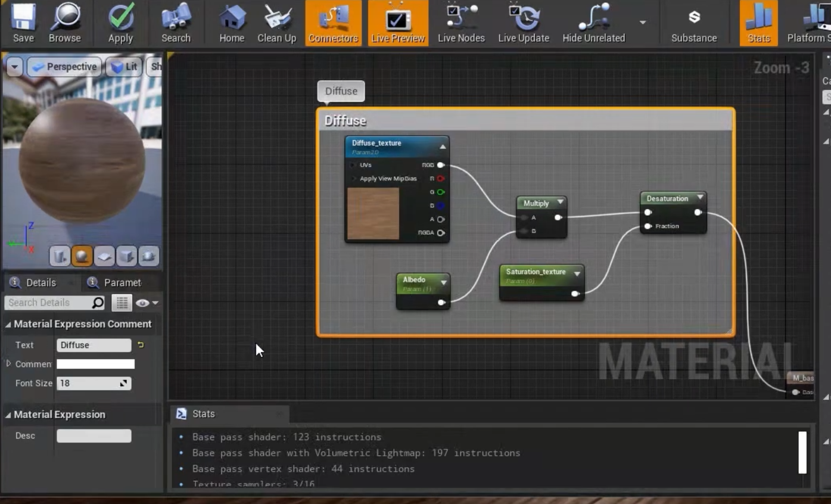Screen dimensions: 831x504
Task: Click the Save toolbar icon
Action: [x=23, y=23]
